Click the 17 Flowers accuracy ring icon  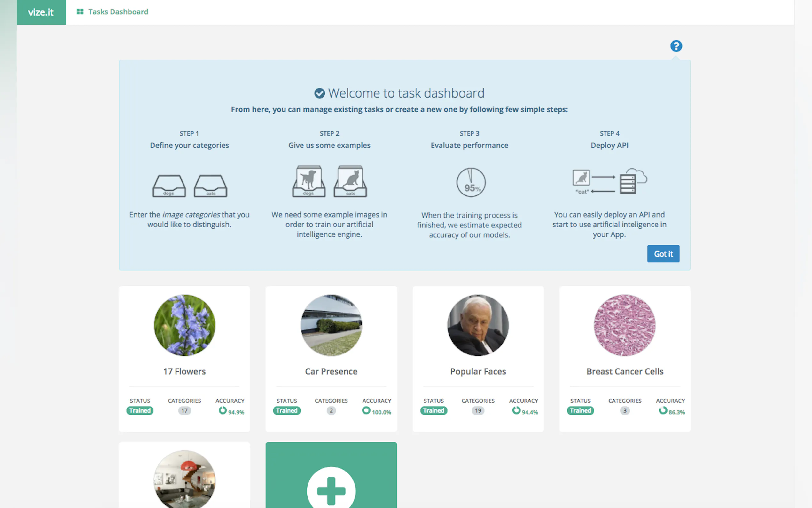tap(223, 410)
